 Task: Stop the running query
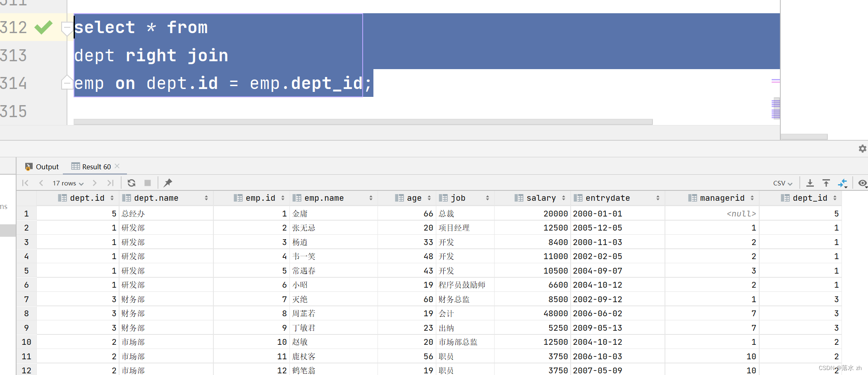pyautogui.click(x=148, y=183)
